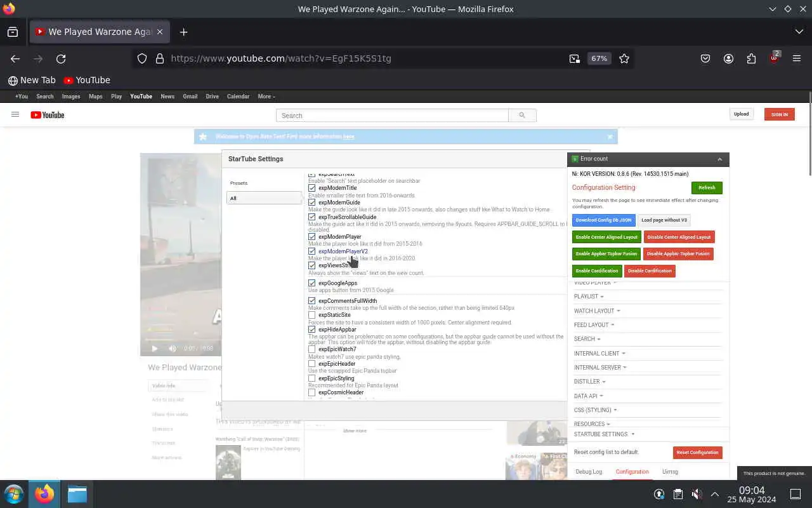Screen dimensions: 812x508
Task: Enable the expStaticSite checkbox
Action: pyautogui.click(x=311, y=315)
